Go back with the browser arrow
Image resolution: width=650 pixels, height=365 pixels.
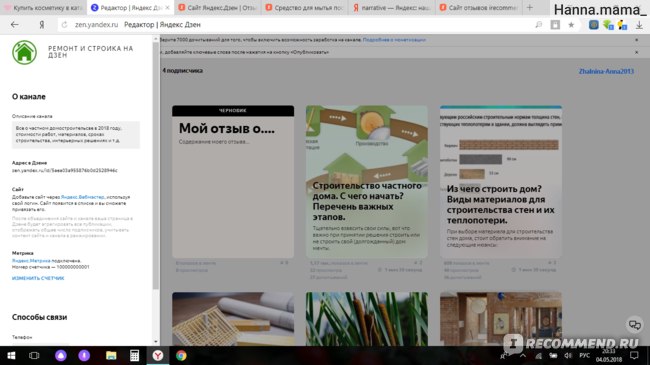(15, 25)
